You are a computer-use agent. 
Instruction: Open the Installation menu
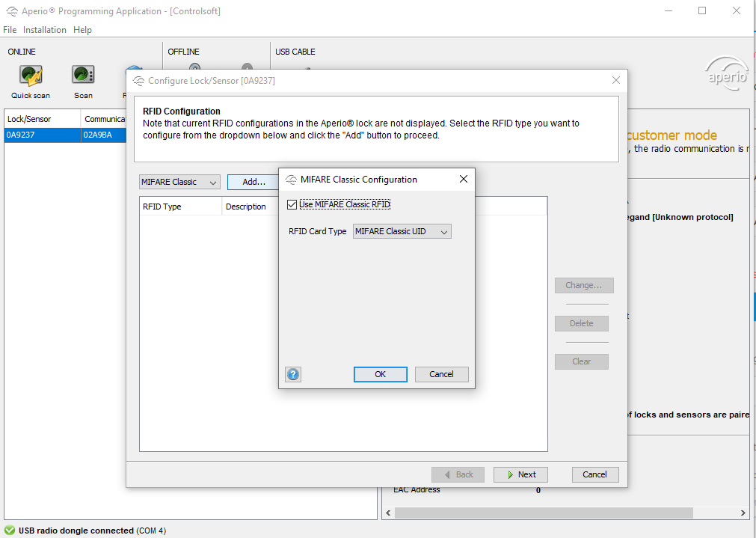(45, 29)
